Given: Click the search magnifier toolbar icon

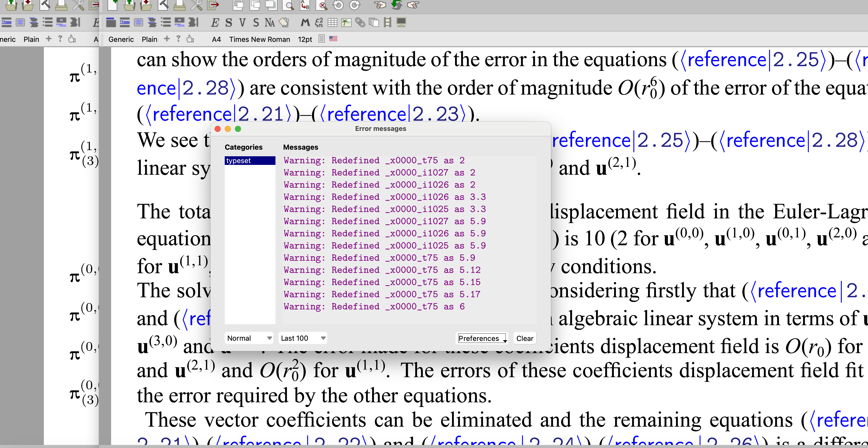Looking at the screenshot, I should tap(288, 5).
